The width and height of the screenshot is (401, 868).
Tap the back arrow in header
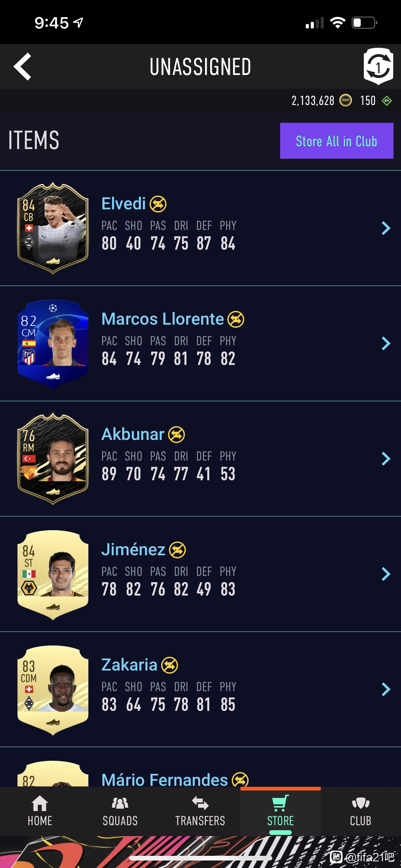[22, 66]
